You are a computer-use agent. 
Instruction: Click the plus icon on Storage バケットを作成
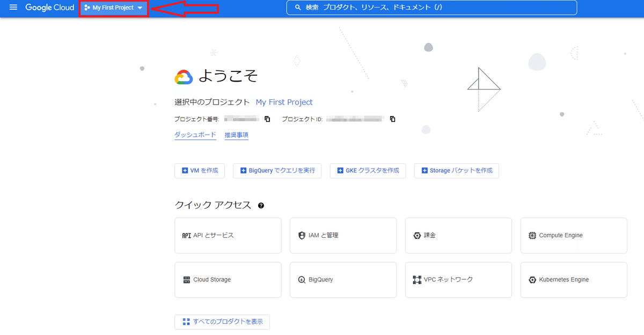[425, 171]
